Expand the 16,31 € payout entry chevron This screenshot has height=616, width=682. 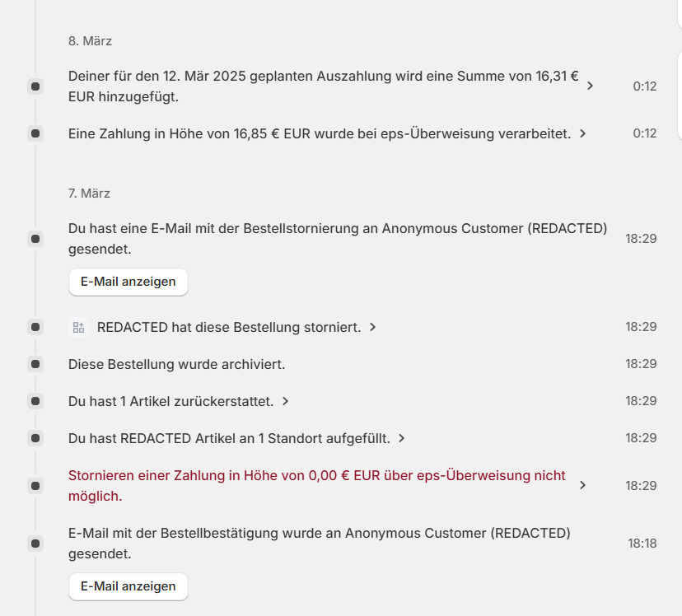click(590, 86)
